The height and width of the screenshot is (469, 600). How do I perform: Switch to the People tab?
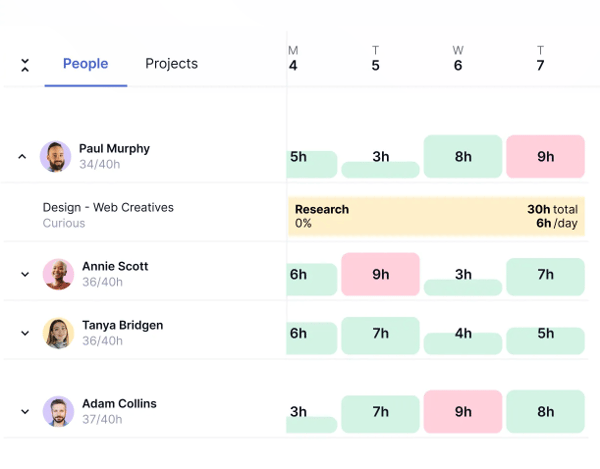(x=86, y=64)
